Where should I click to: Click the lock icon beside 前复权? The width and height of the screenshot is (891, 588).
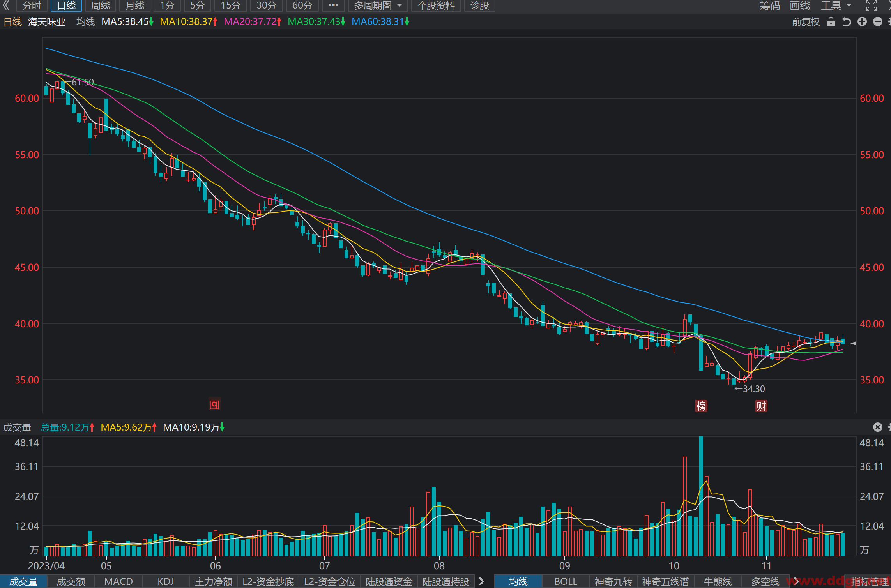[x=831, y=22]
